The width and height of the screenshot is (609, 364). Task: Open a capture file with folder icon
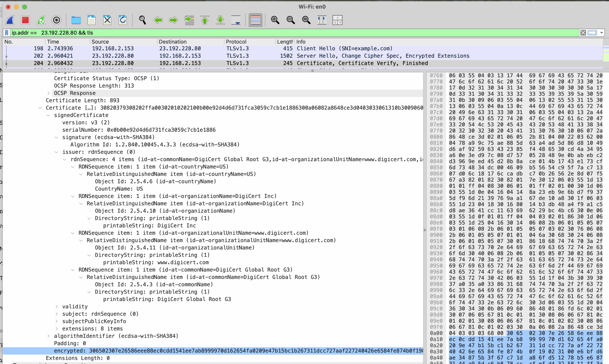click(x=76, y=20)
